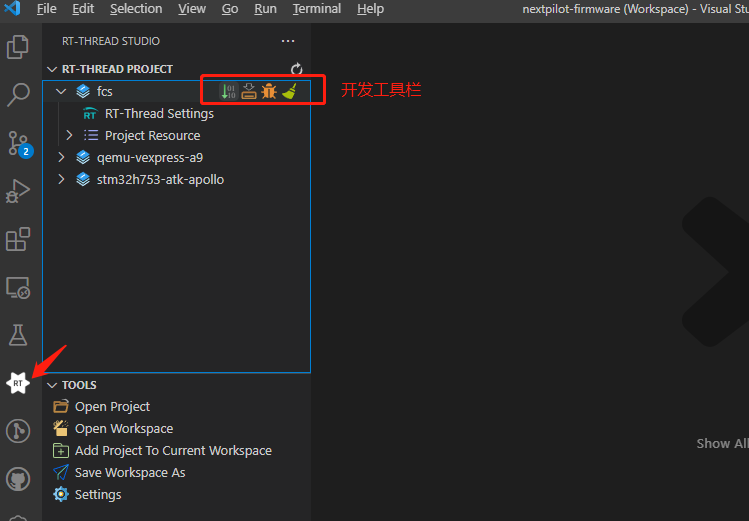Viewport: 749px width, 521px height.
Task: Select the stm32h753-atk-apollo project label
Action: [x=160, y=180]
